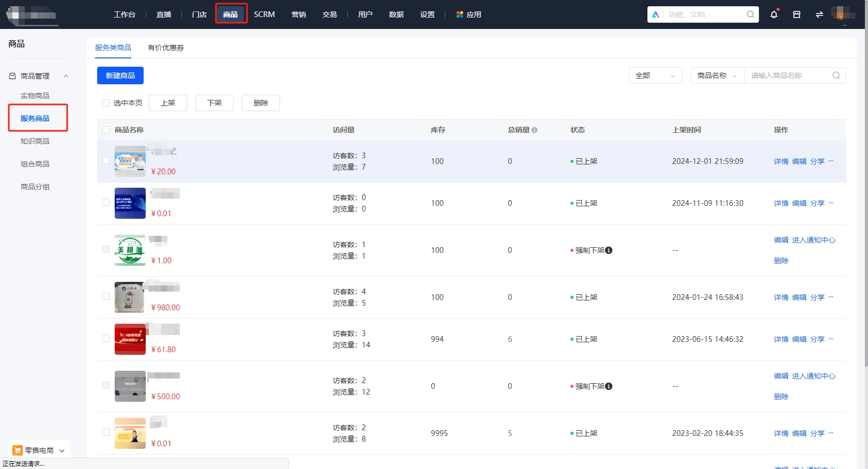Open the 应用 apps icon in top bar
Image resolution: width=868 pixels, height=469 pixels.
pos(459,14)
